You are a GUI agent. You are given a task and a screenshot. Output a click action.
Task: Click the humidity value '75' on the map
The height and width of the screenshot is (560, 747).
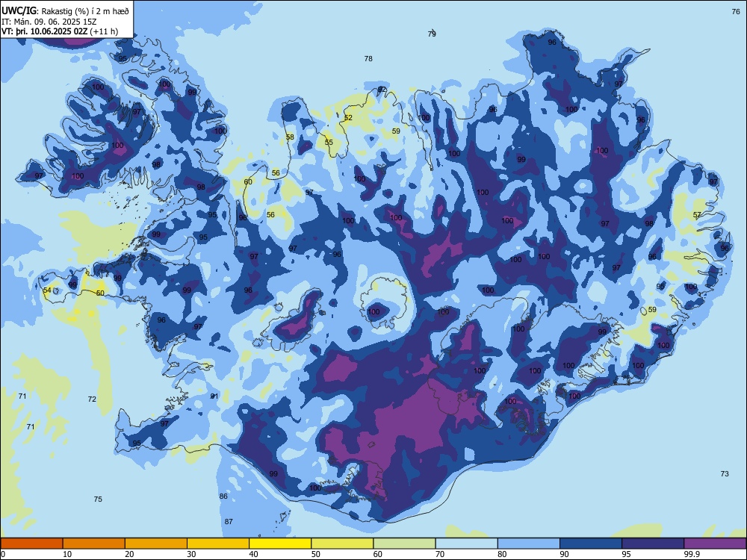click(98, 499)
